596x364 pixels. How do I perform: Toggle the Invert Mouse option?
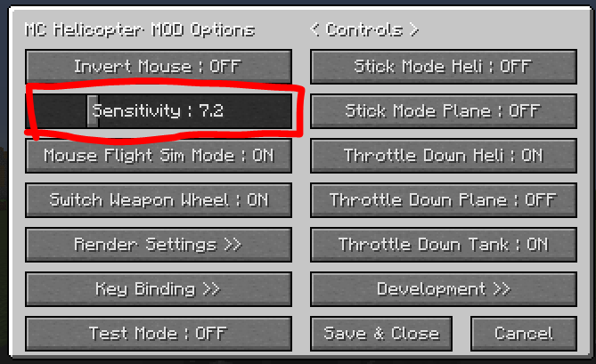point(159,67)
